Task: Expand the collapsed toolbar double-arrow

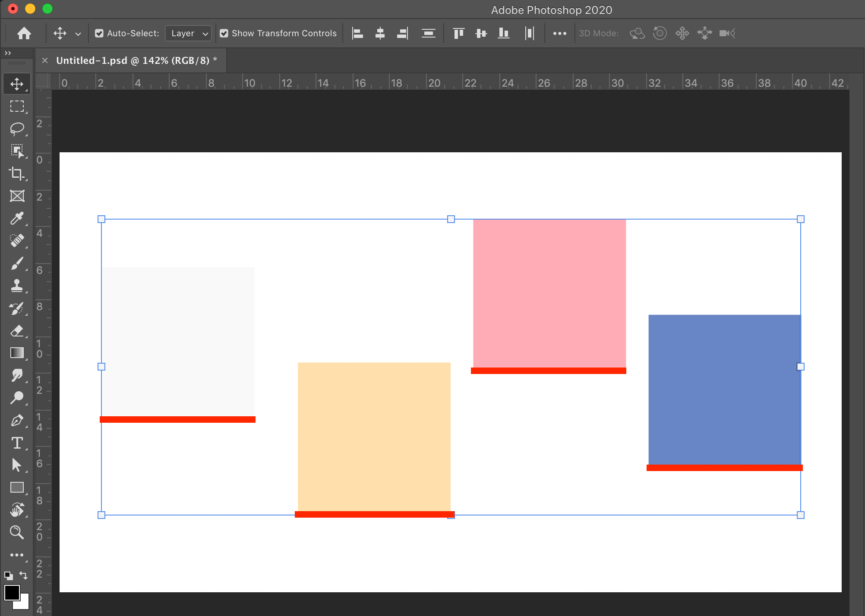Action: pyautogui.click(x=8, y=53)
